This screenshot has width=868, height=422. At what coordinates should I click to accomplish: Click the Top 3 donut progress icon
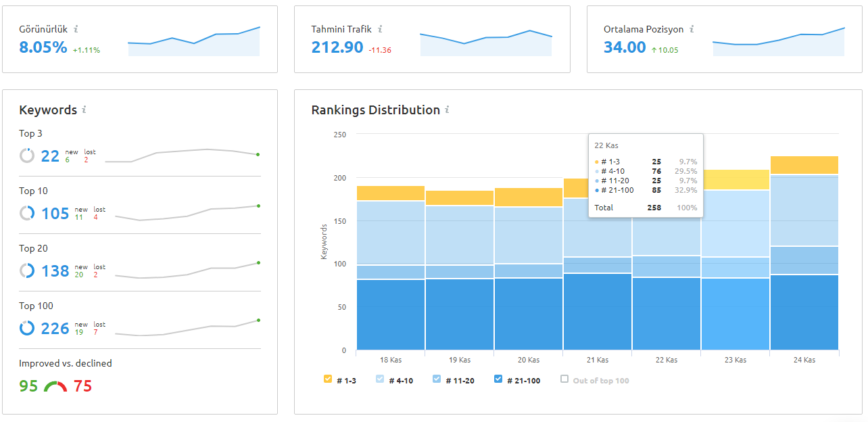[x=27, y=156]
